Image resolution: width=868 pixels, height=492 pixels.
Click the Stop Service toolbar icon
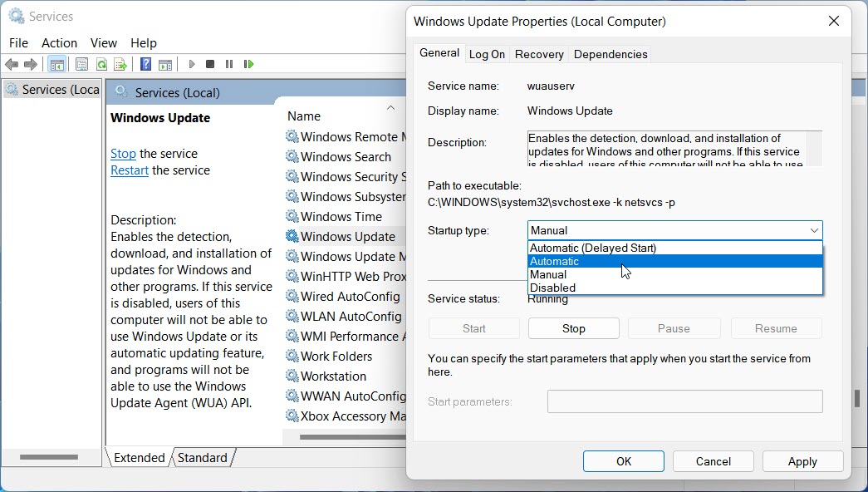(x=210, y=64)
